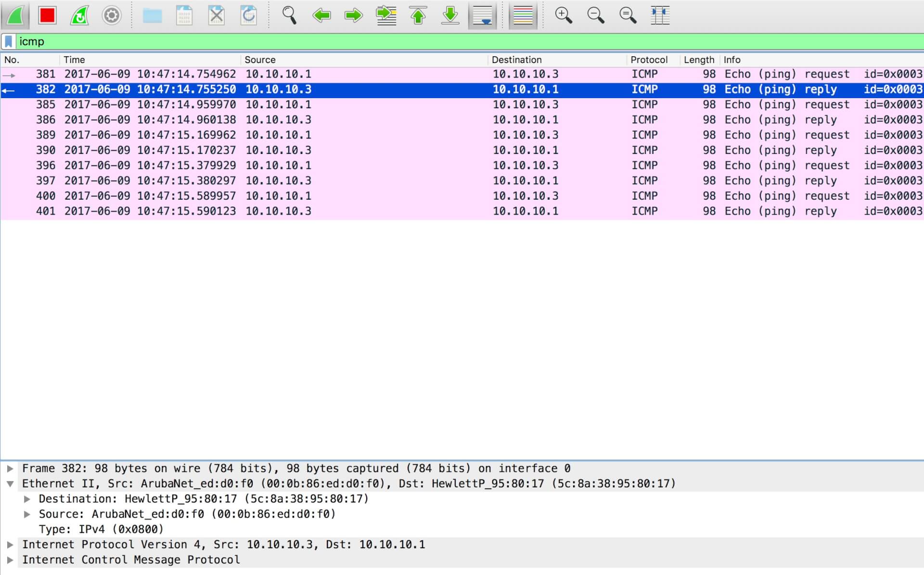Sort packets by Time column header
924x575 pixels.
[x=74, y=60]
